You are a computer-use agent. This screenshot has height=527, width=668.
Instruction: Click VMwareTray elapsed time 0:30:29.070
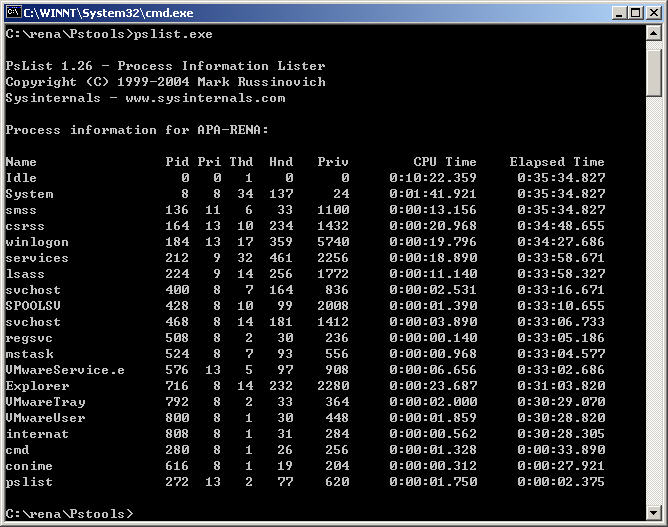561,402
